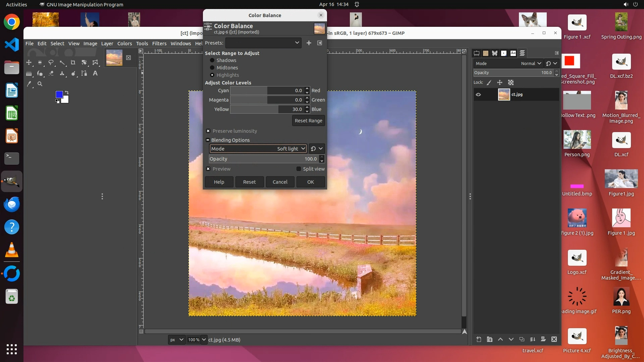This screenshot has height=362, width=644.
Task: Open the Soft light blending Mode dropdown
Action: 258,149
